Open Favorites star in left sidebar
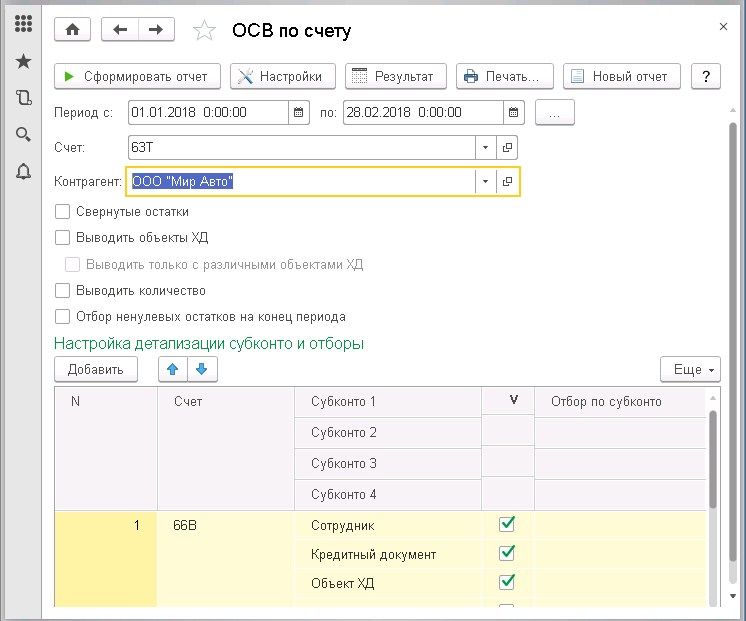746x621 pixels. click(x=23, y=61)
